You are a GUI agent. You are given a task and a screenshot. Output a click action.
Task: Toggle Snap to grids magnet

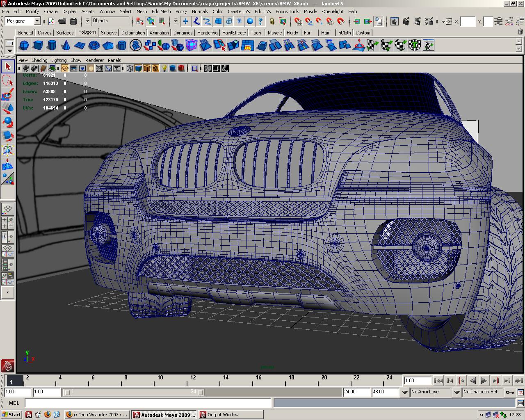tap(298, 21)
